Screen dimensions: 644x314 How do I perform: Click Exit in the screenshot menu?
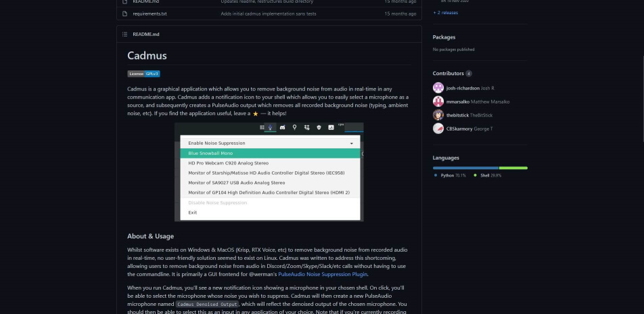(x=271, y=212)
